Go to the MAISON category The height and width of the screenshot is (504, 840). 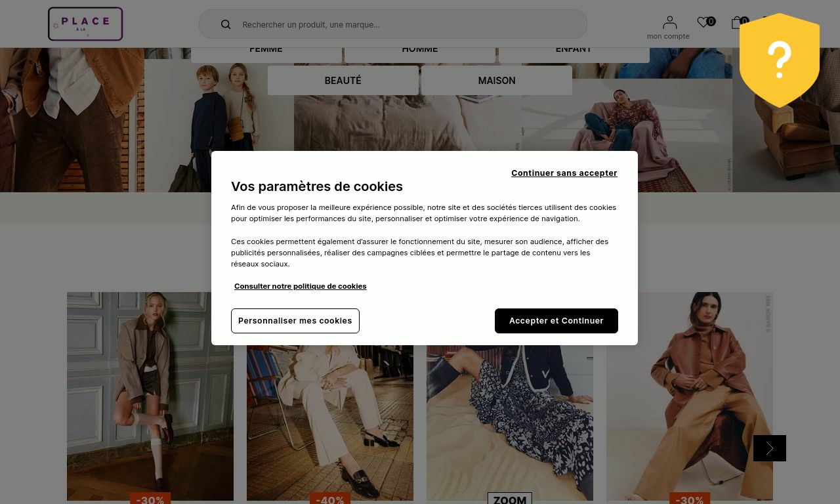click(497, 80)
